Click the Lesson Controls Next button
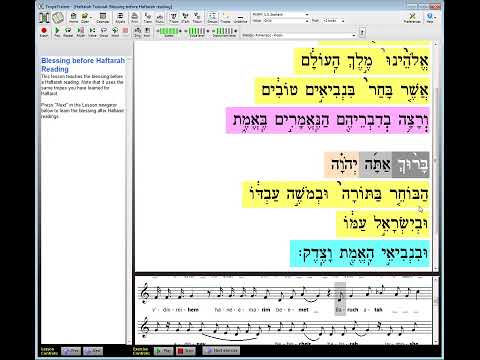Viewport: 480px width, 360px height. point(93,351)
